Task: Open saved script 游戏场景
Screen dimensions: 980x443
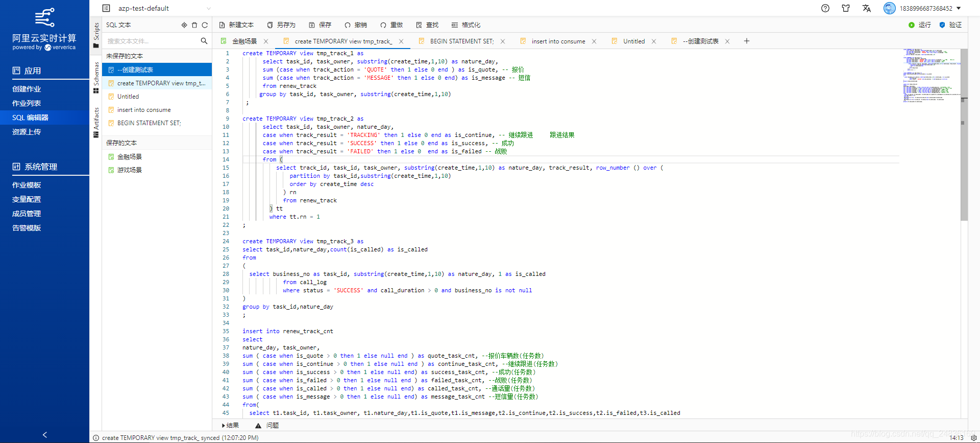Action: 157,170
